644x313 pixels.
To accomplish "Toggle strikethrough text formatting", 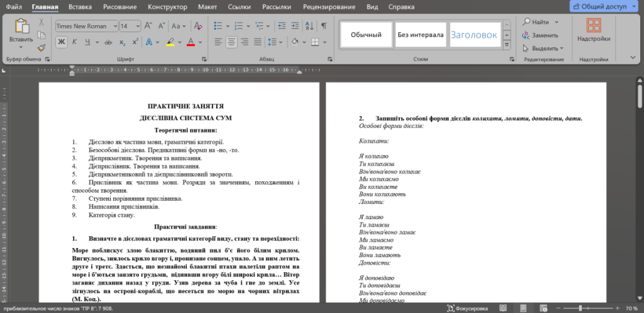I will tap(108, 42).
